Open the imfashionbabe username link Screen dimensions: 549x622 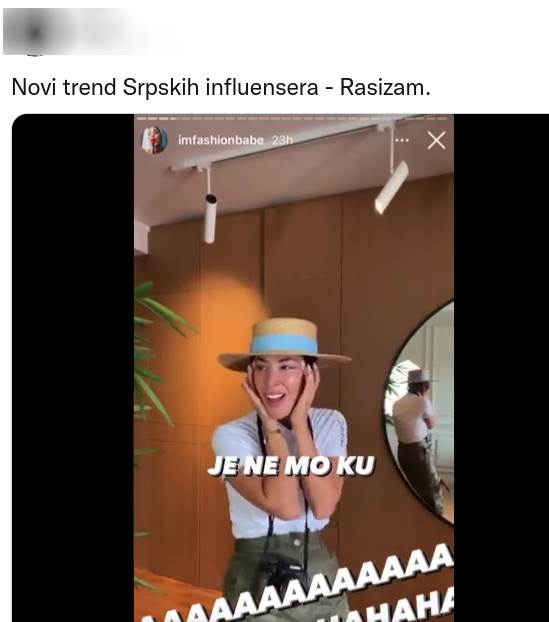[221, 140]
